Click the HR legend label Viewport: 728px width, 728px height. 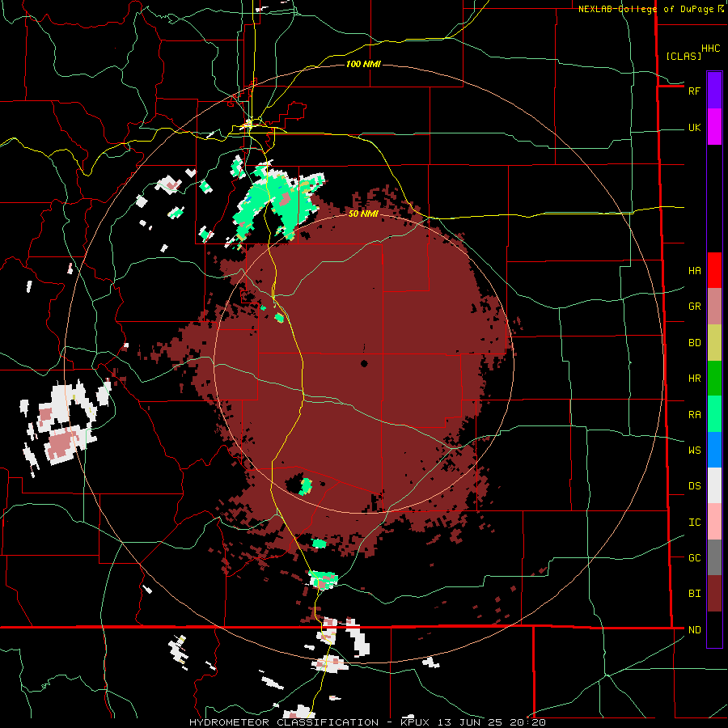pyautogui.click(x=694, y=379)
